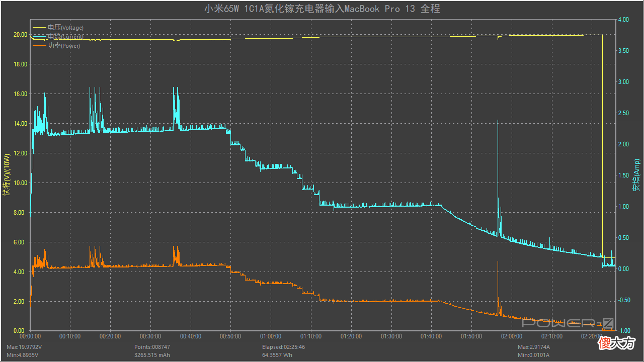Toggle the 电流(Current) legend entry
Screen dimensions: 644x362
coord(65,37)
